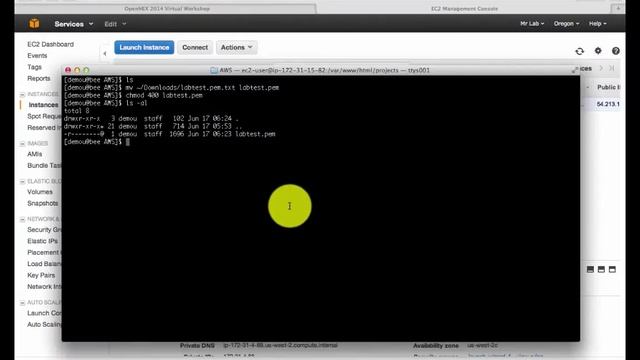Image resolution: width=640 pixels, height=360 pixels.
Task: Click the 'total 8' terminal line
Action: click(76, 111)
